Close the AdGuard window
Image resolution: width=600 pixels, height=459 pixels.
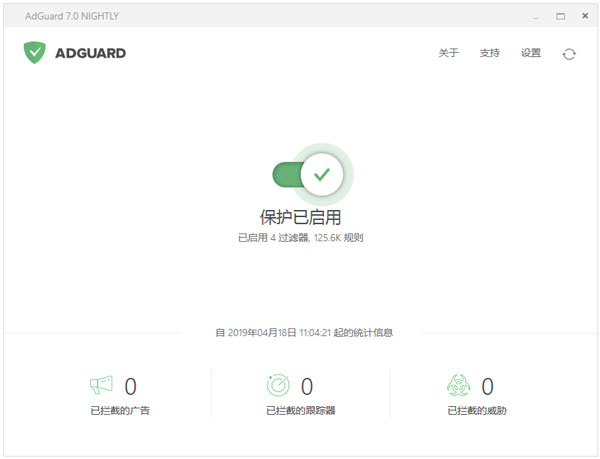[585, 16]
